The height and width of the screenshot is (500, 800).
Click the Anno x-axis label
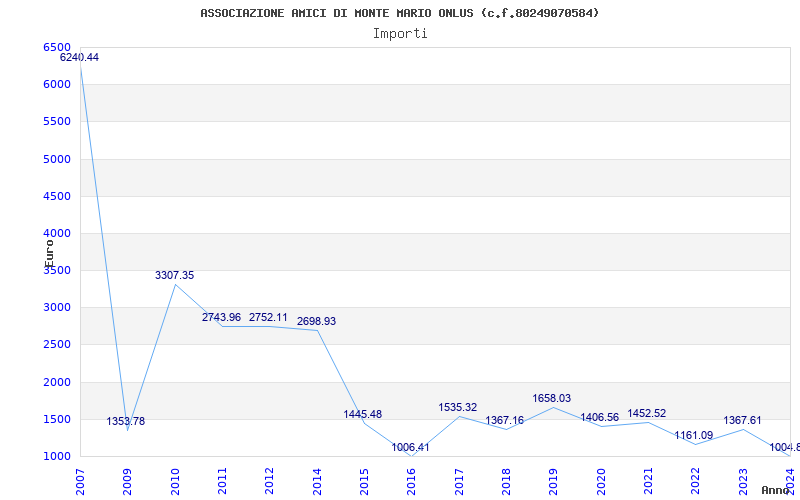(x=775, y=490)
